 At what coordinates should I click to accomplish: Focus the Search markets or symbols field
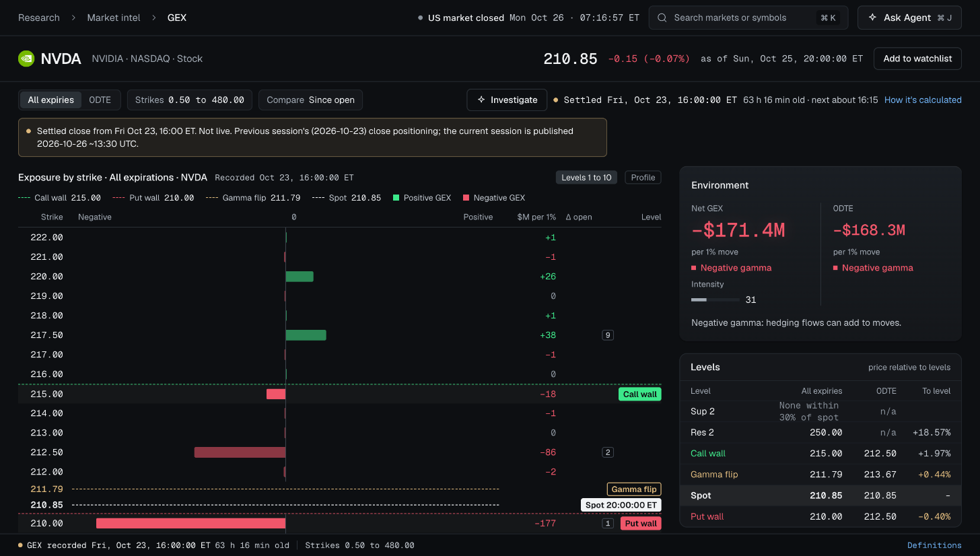[x=748, y=18]
